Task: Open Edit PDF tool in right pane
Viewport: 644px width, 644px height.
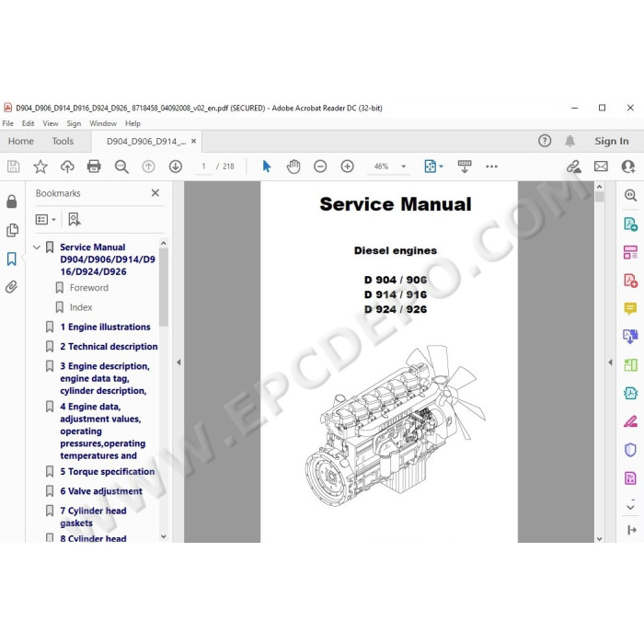Action: (x=630, y=252)
